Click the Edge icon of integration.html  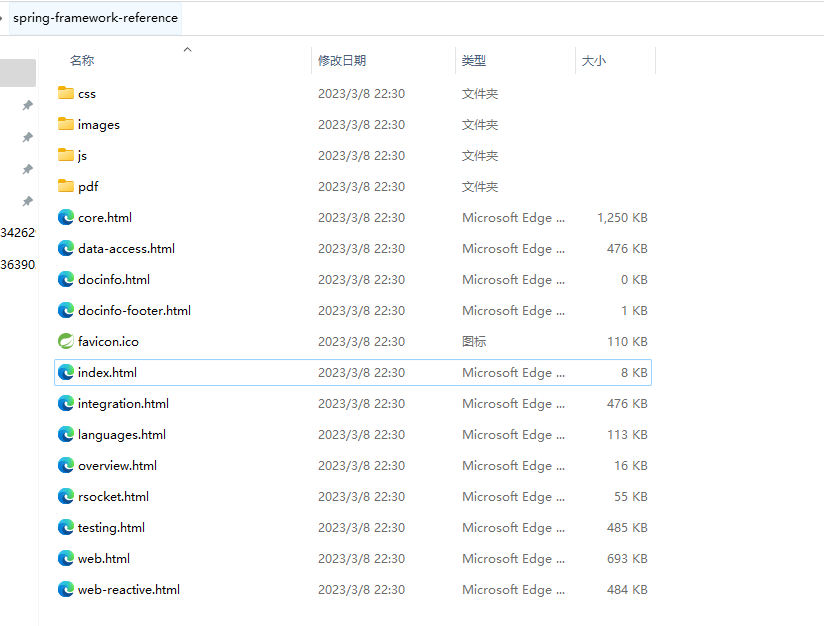coord(66,403)
